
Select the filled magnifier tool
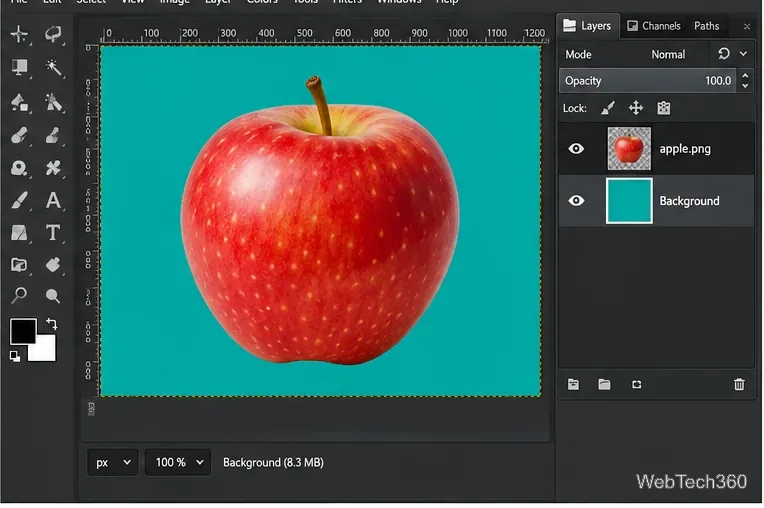(x=53, y=296)
